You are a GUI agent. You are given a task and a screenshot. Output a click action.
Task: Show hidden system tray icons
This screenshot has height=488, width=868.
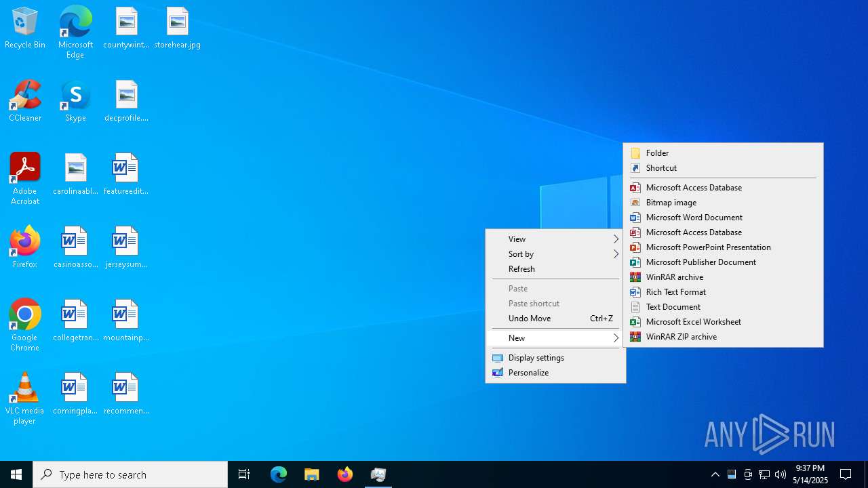pyautogui.click(x=715, y=474)
